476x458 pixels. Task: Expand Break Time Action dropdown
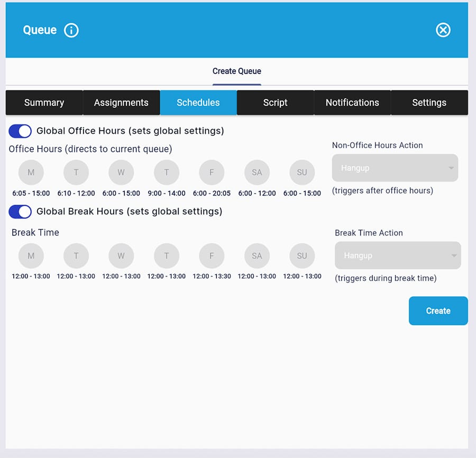coord(397,255)
